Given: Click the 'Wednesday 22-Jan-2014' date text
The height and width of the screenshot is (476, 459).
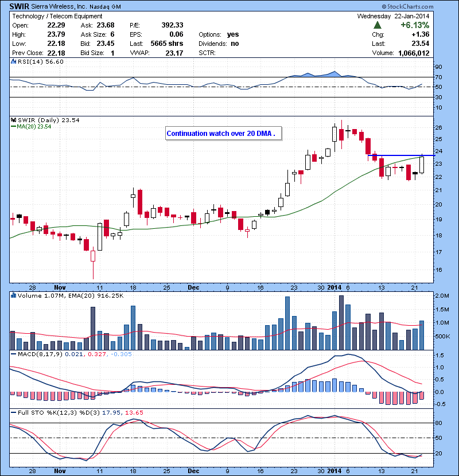Looking at the screenshot, I should (393, 16).
